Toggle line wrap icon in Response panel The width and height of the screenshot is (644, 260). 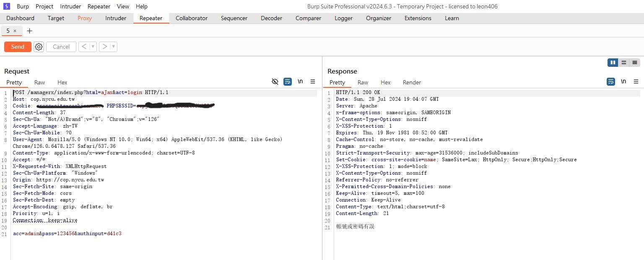[x=611, y=81]
